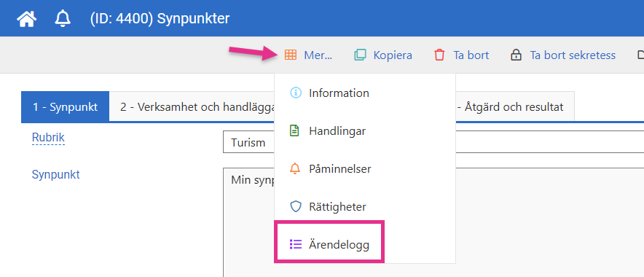Image resolution: width=644 pixels, height=277 pixels.
Task: Click the orange bell icon for Påminnelser
Action: click(295, 168)
